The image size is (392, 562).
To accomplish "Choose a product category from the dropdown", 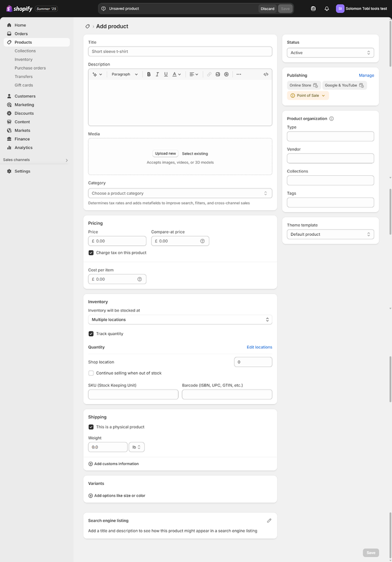I will pyautogui.click(x=179, y=193).
